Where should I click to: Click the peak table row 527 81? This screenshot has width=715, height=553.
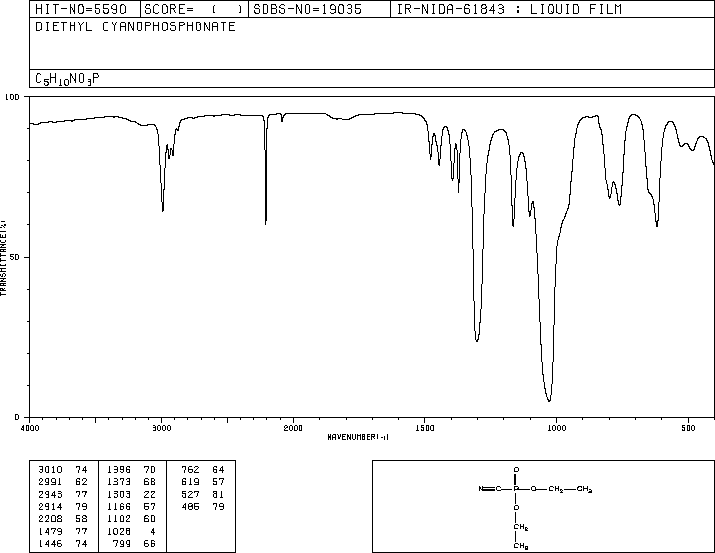[x=203, y=494]
